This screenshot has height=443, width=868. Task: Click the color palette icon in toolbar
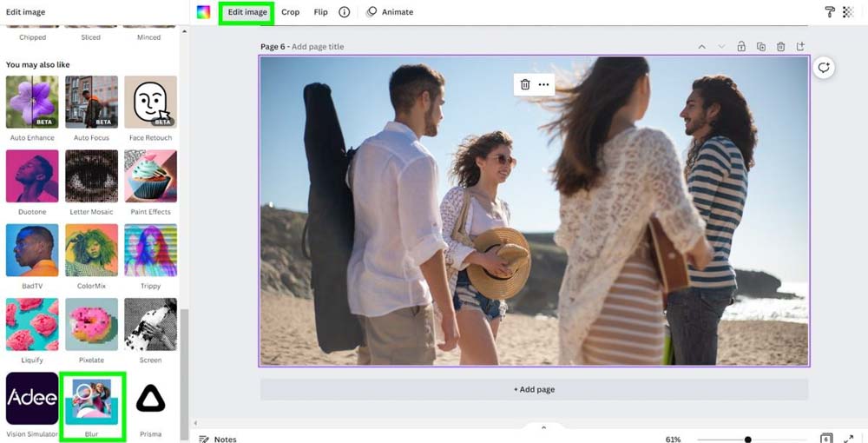pyautogui.click(x=203, y=12)
